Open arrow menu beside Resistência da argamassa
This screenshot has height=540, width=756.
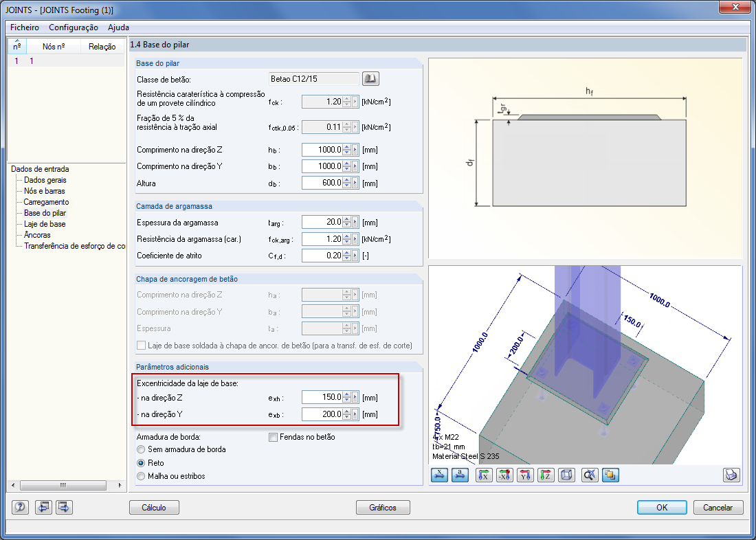[355, 239]
